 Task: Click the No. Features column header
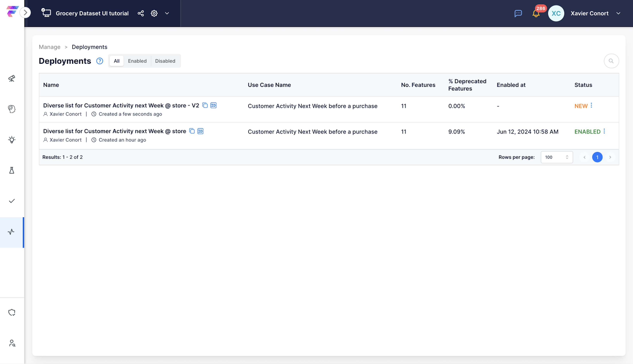(418, 85)
